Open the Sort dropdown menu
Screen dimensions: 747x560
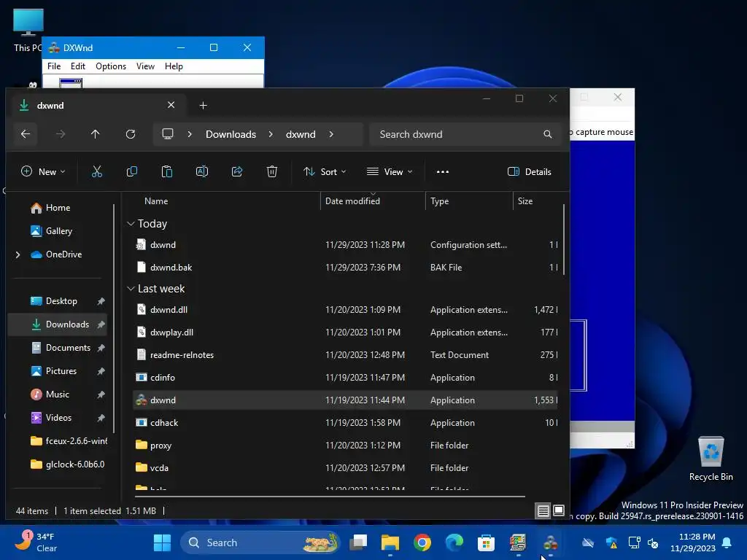coord(325,172)
